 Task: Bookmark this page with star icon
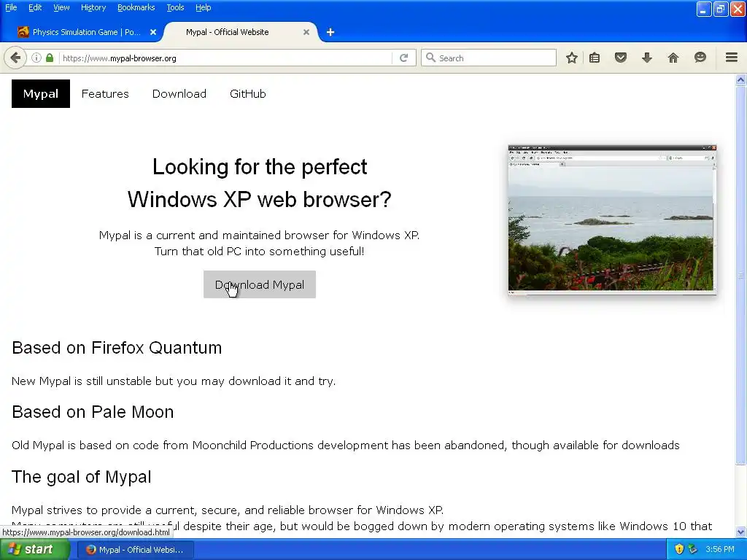pos(572,58)
